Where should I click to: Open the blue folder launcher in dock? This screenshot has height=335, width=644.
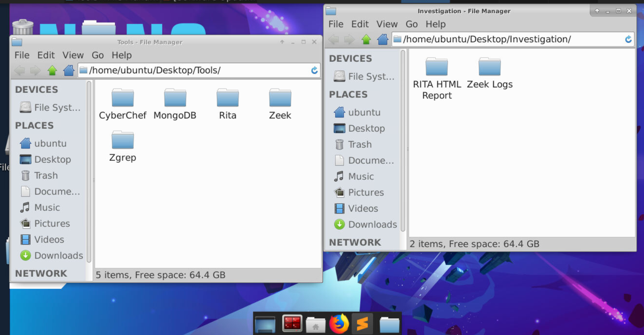[389, 325]
